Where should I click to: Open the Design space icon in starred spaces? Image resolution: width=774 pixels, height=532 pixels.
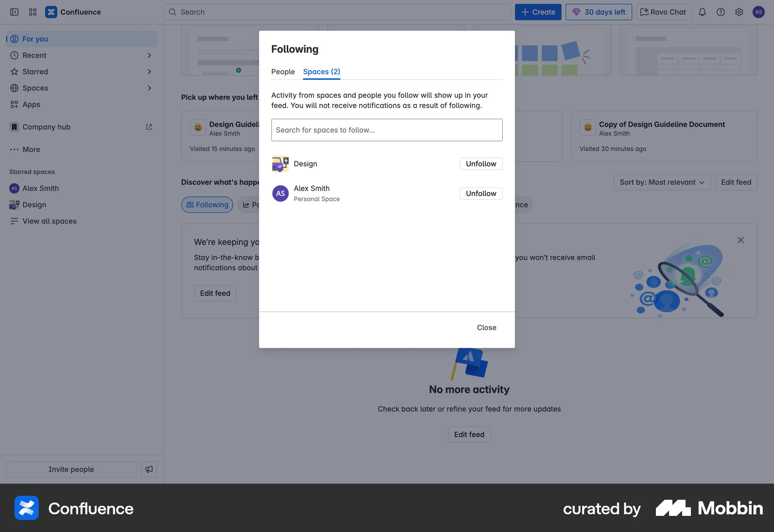pyautogui.click(x=14, y=205)
